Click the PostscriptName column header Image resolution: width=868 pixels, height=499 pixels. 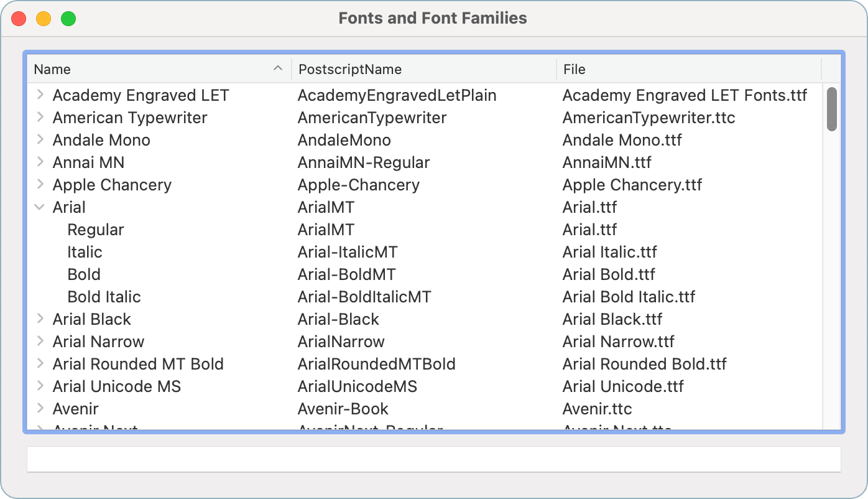pyautogui.click(x=424, y=69)
